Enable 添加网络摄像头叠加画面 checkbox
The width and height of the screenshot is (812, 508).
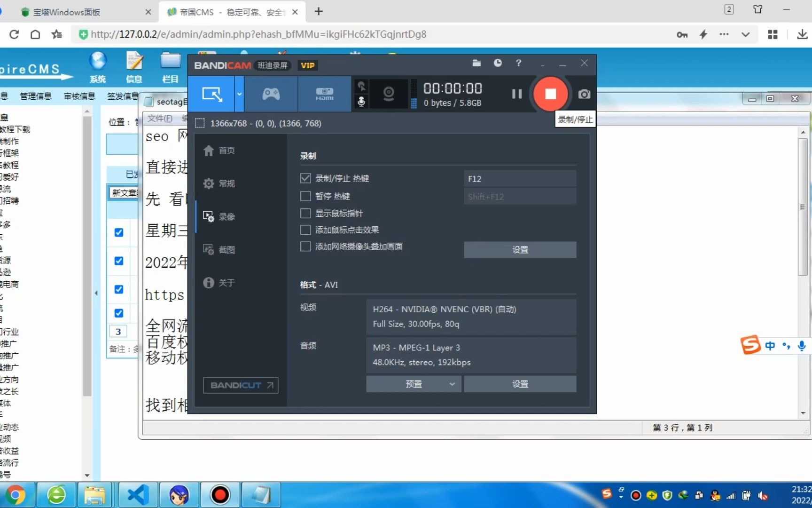click(x=305, y=246)
